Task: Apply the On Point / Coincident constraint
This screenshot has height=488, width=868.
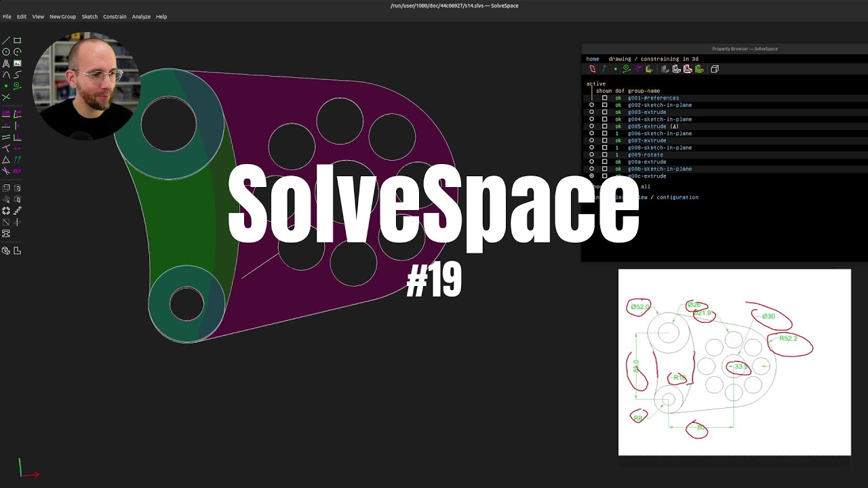Action: click(6, 148)
